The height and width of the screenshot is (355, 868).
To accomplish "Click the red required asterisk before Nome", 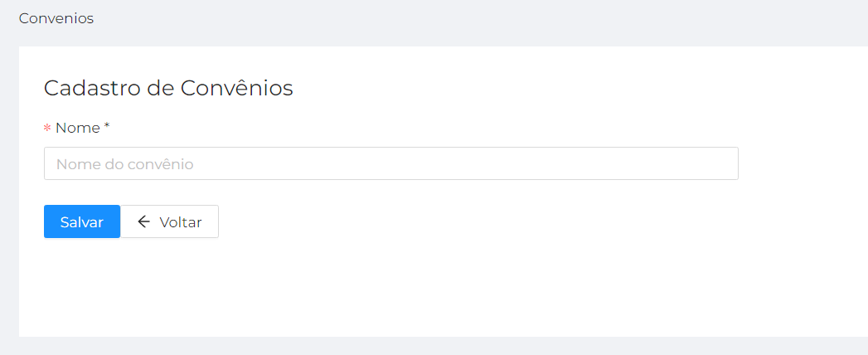I will [x=47, y=129].
